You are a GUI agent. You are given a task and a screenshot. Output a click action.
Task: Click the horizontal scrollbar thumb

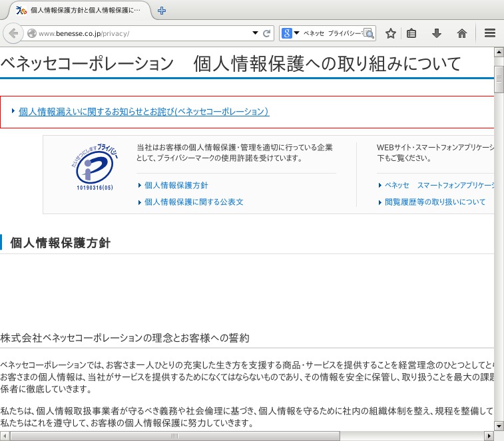175,436
